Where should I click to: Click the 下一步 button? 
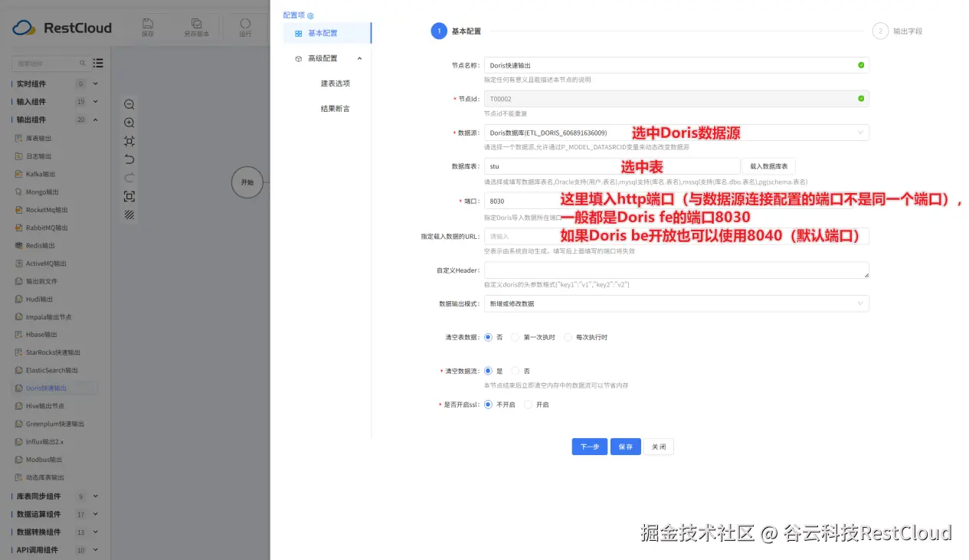pyautogui.click(x=588, y=446)
